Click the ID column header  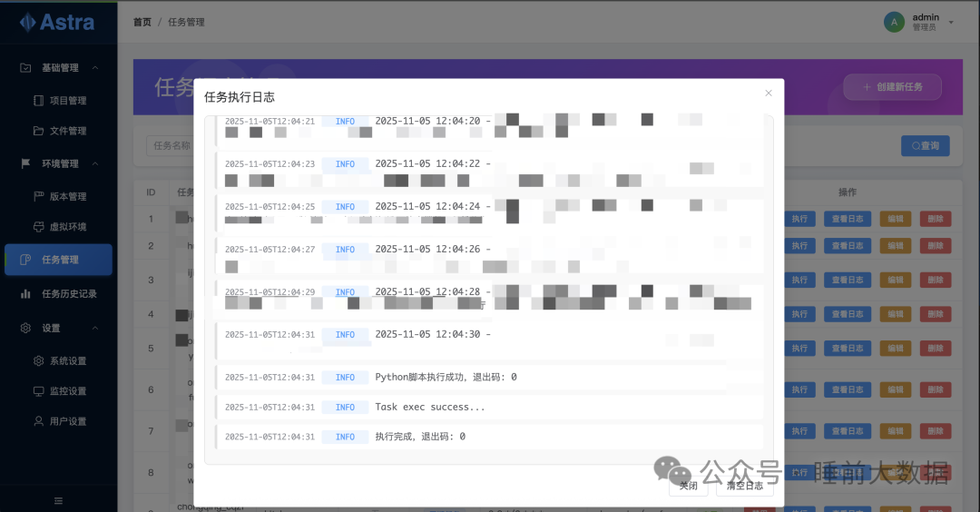pyautogui.click(x=151, y=192)
